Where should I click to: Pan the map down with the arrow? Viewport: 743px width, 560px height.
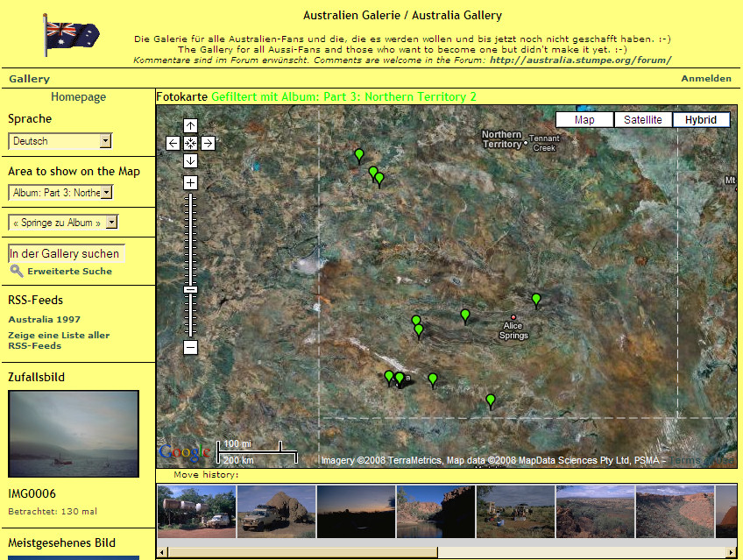[x=190, y=160]
